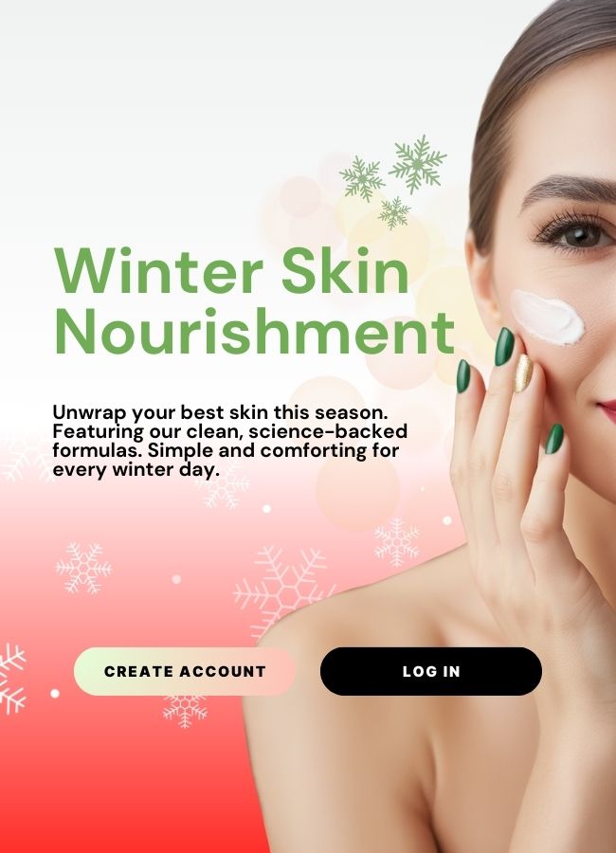616x853 pixels.
Task: Click the largest green snowflake icon
Action: coord(417,164)
